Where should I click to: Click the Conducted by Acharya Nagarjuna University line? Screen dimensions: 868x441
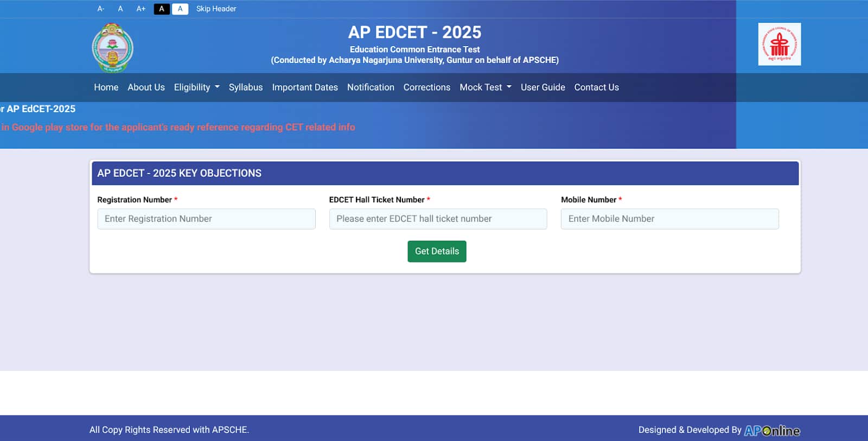pyautogui.click(x=415, y=60)
